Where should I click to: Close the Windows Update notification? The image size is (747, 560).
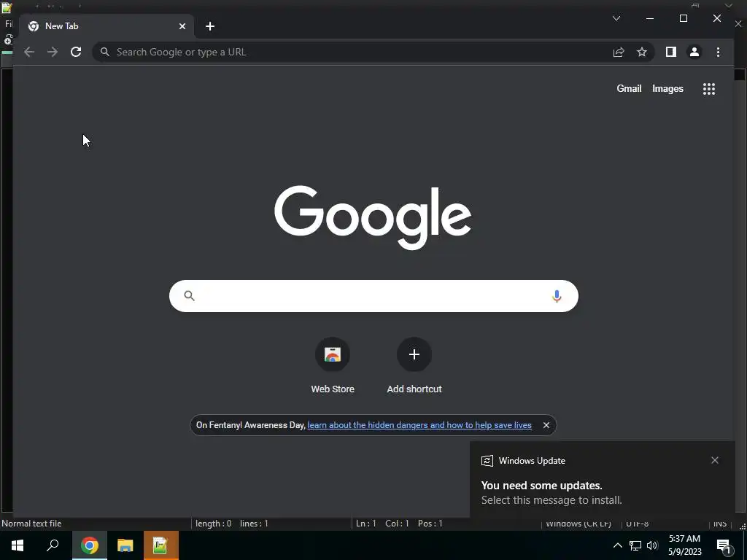coord(715,460)
